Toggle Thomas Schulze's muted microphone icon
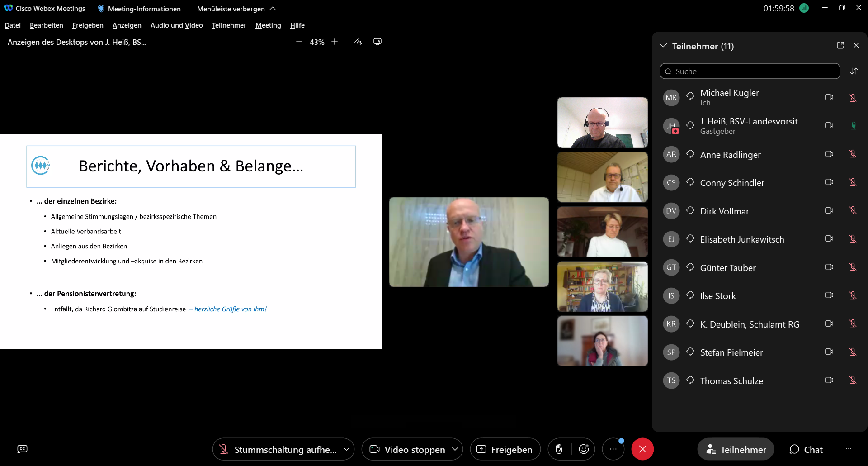 click(x=853, y=380)
